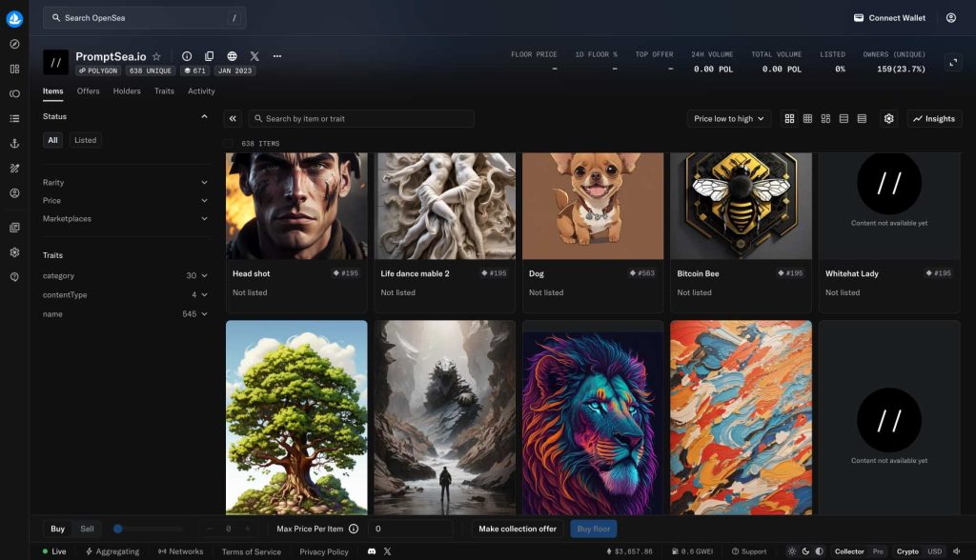Click the item quantity slider in bottom bar
This screenshot has height=560, width=976.
coord(148,529)
